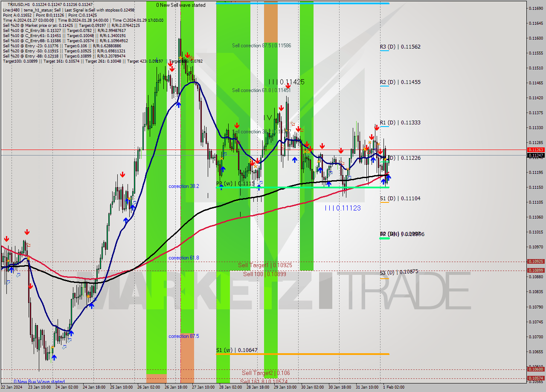
Task: Click the red 0.10574 price tag
Action: tap(535, 378)
